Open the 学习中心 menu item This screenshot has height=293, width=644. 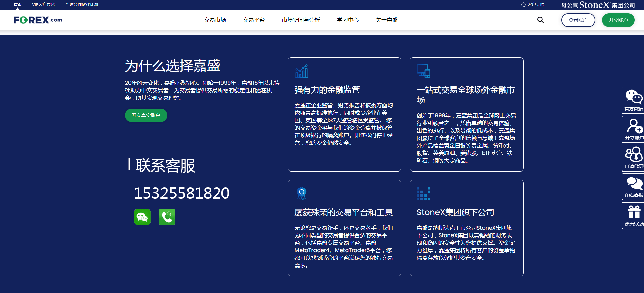pyautogui.click(x=348, y=20)
